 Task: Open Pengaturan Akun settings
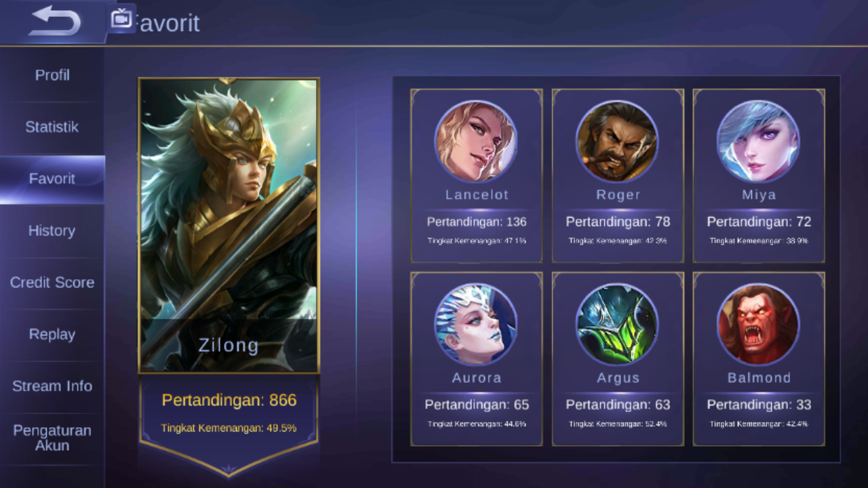52,438
